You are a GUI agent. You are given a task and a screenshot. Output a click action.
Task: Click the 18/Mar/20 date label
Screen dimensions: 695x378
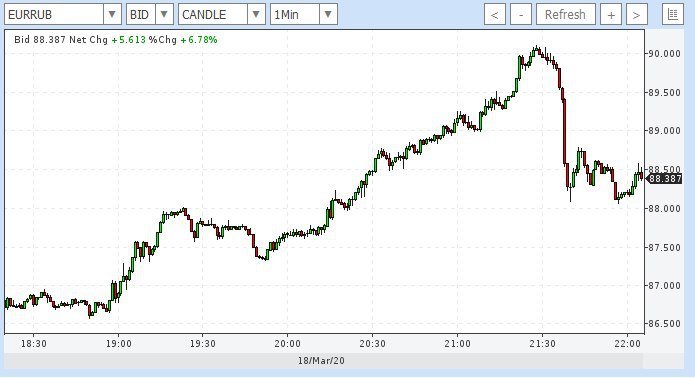(321, 361)
